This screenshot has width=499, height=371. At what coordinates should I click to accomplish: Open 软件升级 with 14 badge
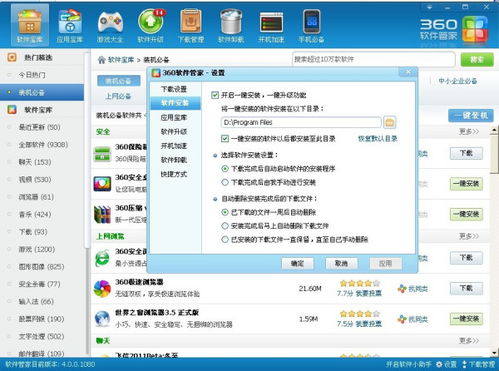(x=151, y=26)
